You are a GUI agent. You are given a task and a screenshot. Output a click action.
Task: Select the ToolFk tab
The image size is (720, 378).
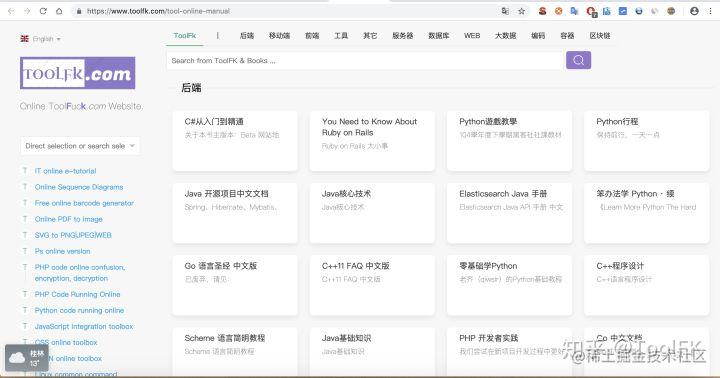185,36
